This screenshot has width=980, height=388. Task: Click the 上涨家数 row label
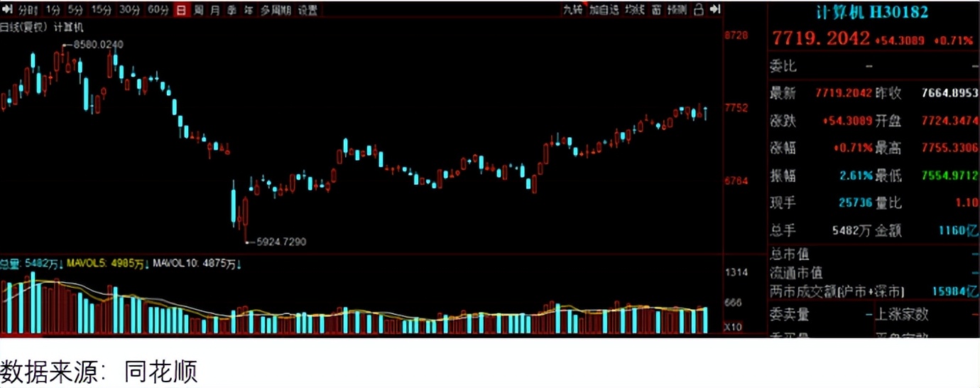coord(901,315)
